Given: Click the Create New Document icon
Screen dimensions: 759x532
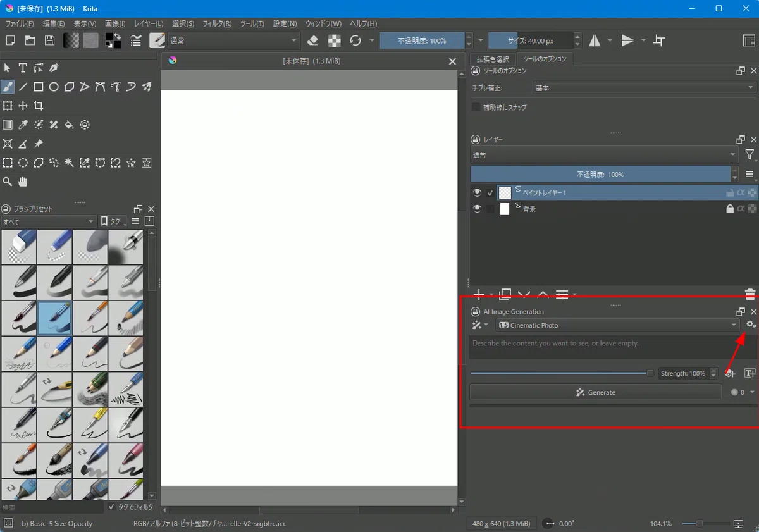Looking at the screenshot, I should click(10, 40).
